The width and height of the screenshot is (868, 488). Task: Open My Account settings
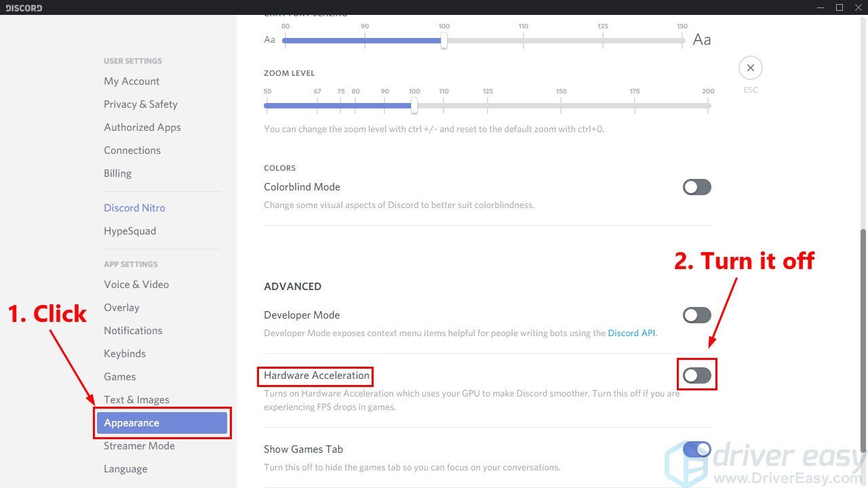132,81
